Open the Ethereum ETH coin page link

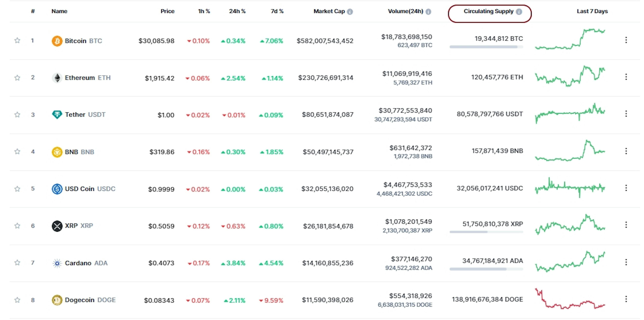pyautogui.click(x=88, y=78)
